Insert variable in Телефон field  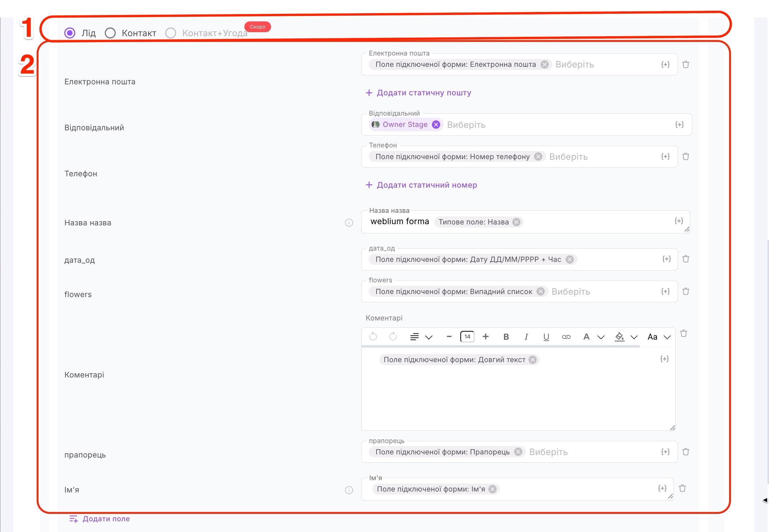pyautogui.click(x=665, y=156)
